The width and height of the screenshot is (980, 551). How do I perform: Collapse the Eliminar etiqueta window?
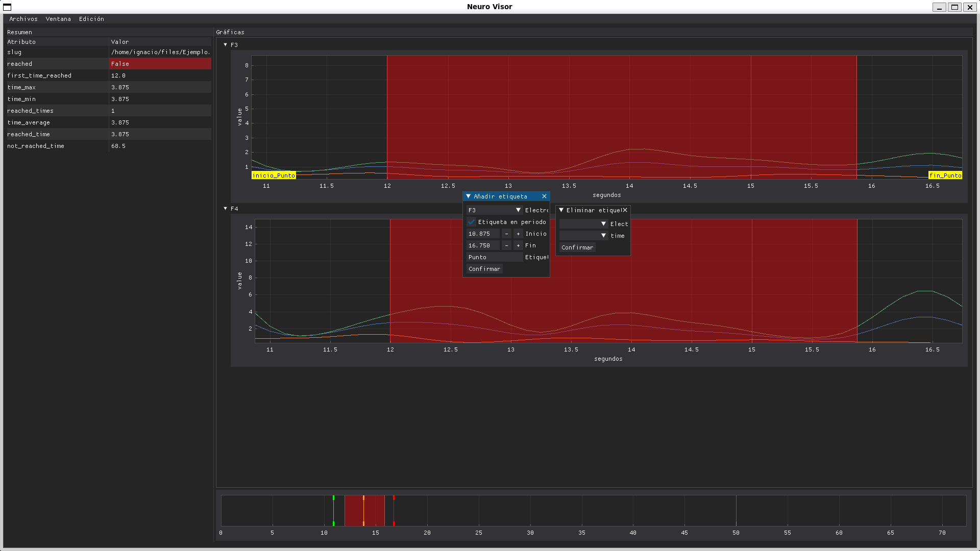point(561,210)
